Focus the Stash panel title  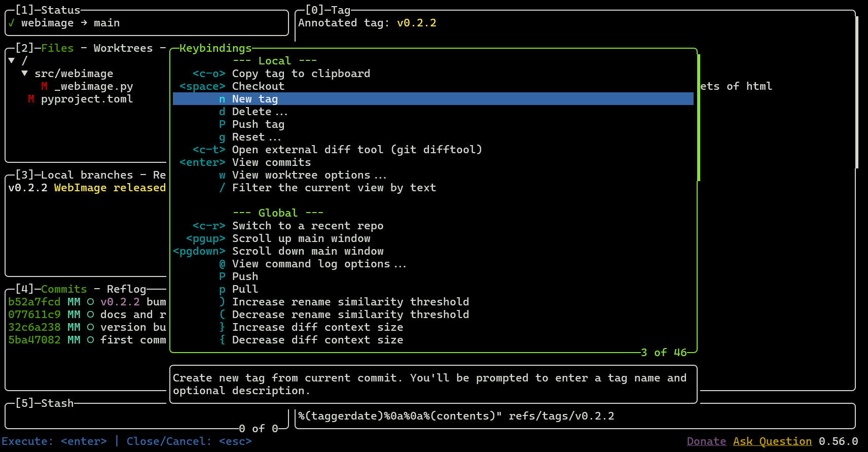pos(57,403)
